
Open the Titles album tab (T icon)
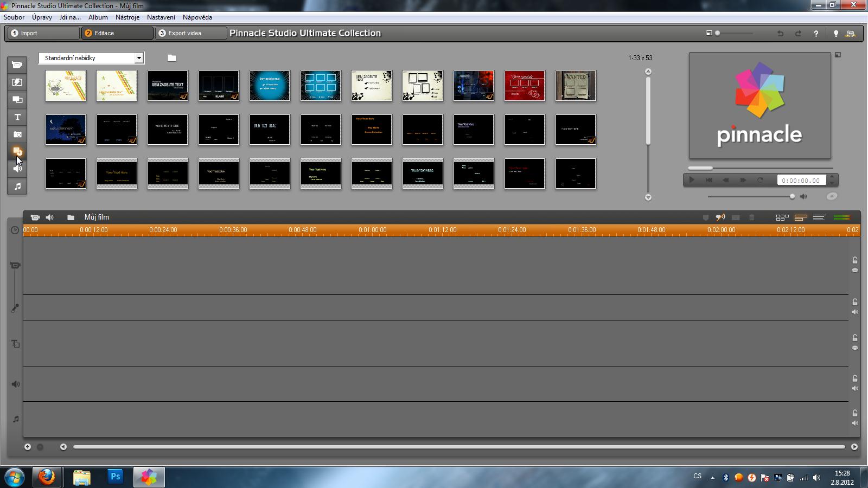(17, 117)
